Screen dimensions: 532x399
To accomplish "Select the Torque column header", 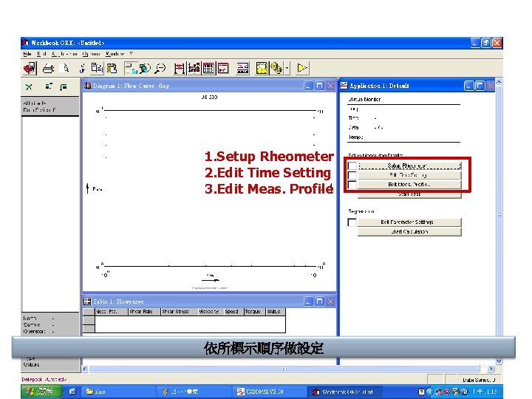I will point(254,312).
